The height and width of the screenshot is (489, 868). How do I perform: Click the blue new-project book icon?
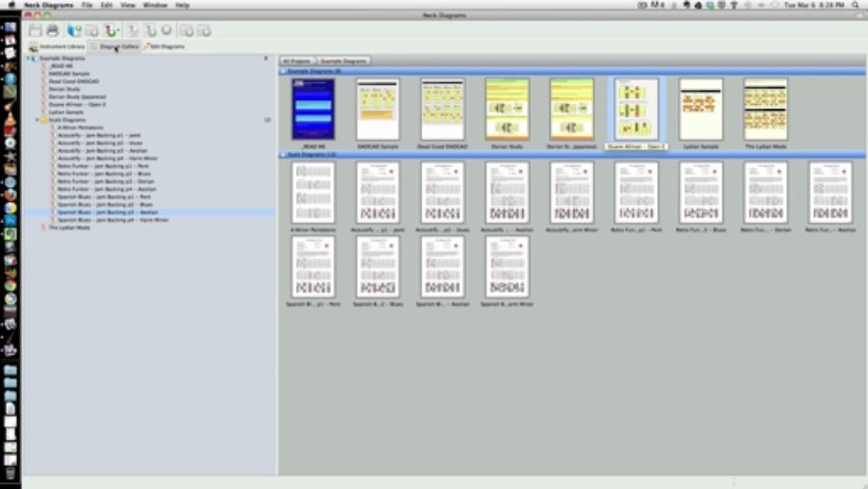pos(74,31)
